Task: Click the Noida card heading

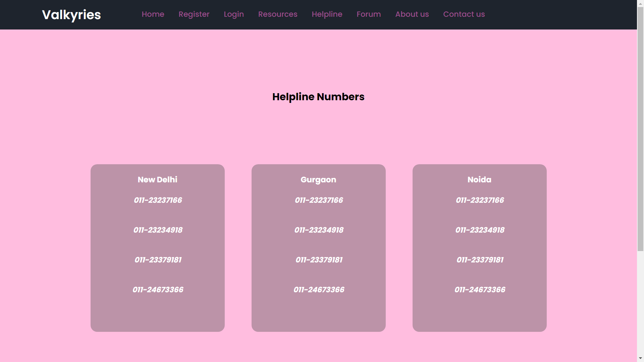Action: [479, 180]
